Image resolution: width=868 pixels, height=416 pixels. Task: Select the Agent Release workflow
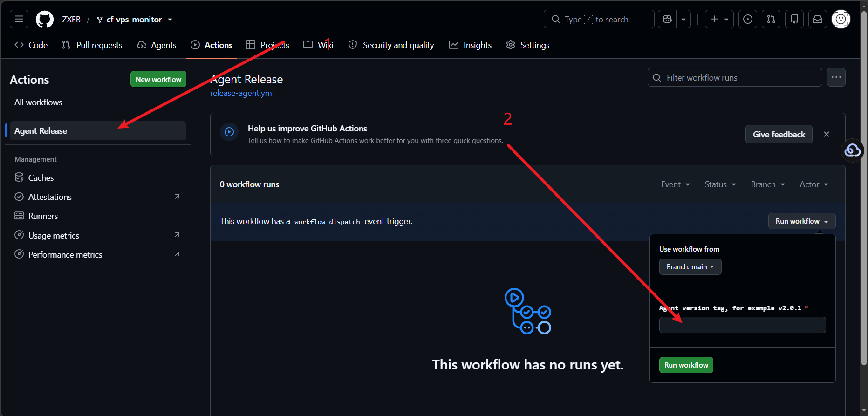point(98,131)
